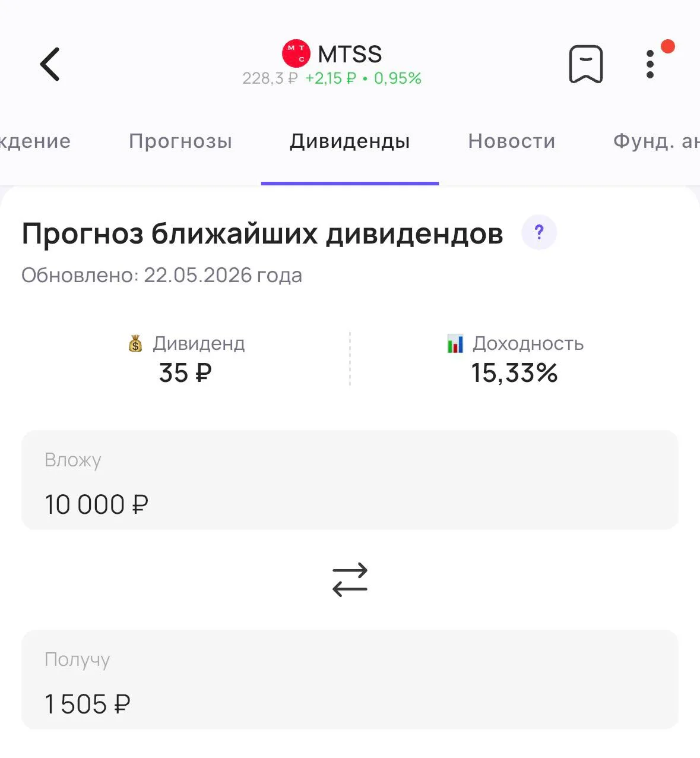This screenshot has height=758, width=700.
Task: Open the three-dot more options menu
Action: (650, 64)
